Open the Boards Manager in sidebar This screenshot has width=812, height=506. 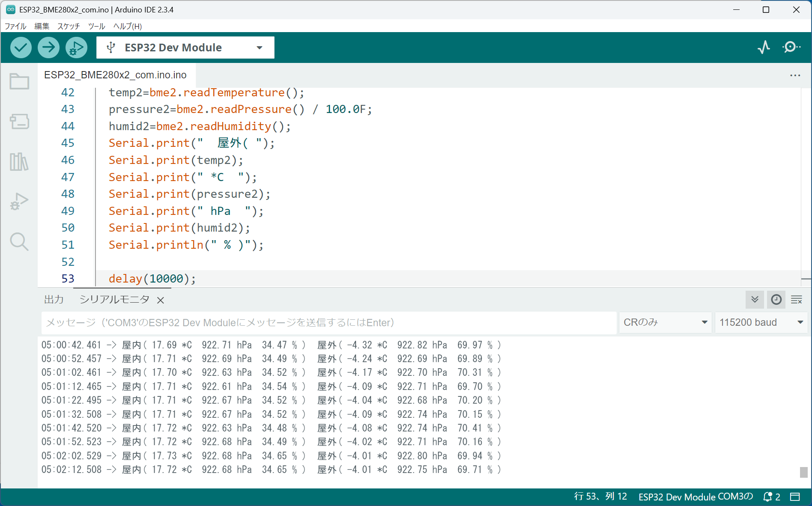[19, 122]
